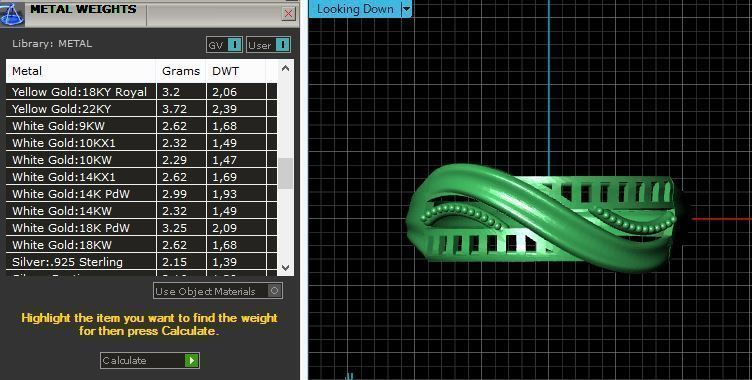
Task: Select Yellow Gold:18KY Royal row
Action: pos(141,92)
